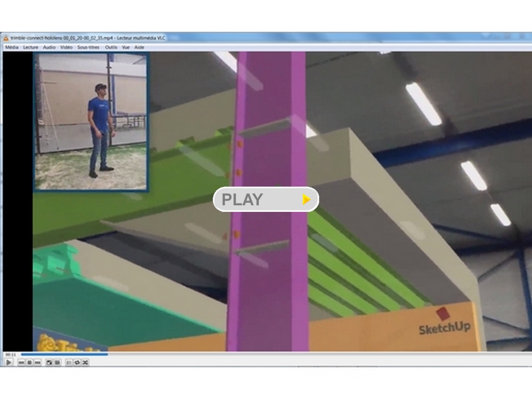Toggle loop playback mode
The width and height of the screenshot is (532, 399).
point(77,363)
